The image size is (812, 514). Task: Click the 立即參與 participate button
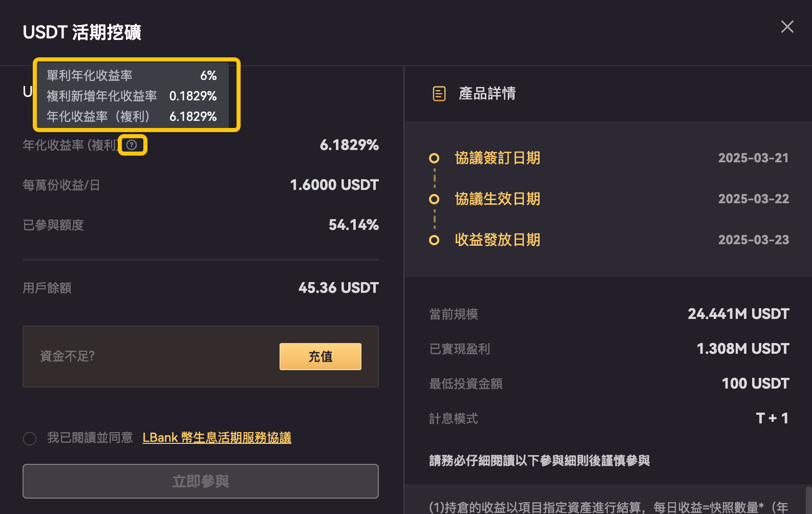[201, 481]
